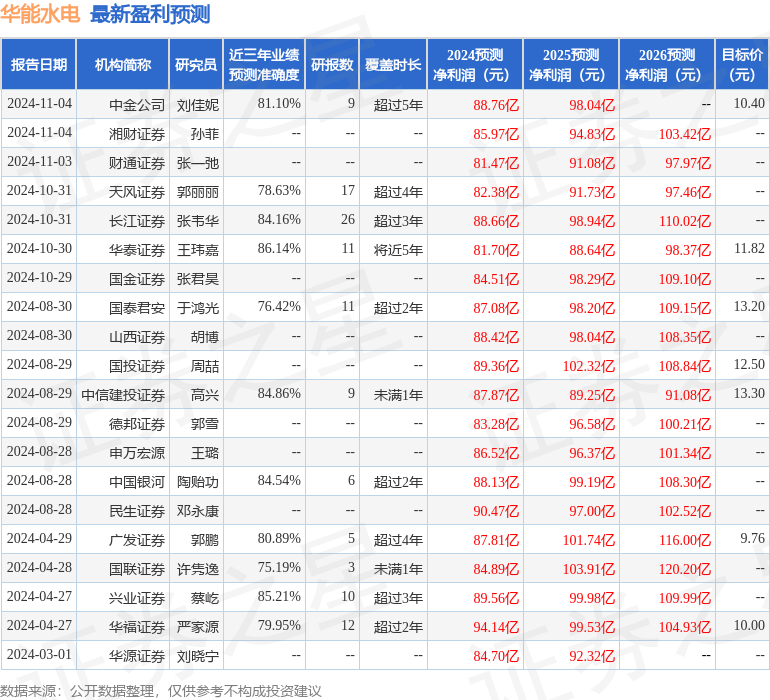The width and height of the screenshot is (770, 700).
Task: Click institution name 中国银河
Action: click(x=137, y=481)
